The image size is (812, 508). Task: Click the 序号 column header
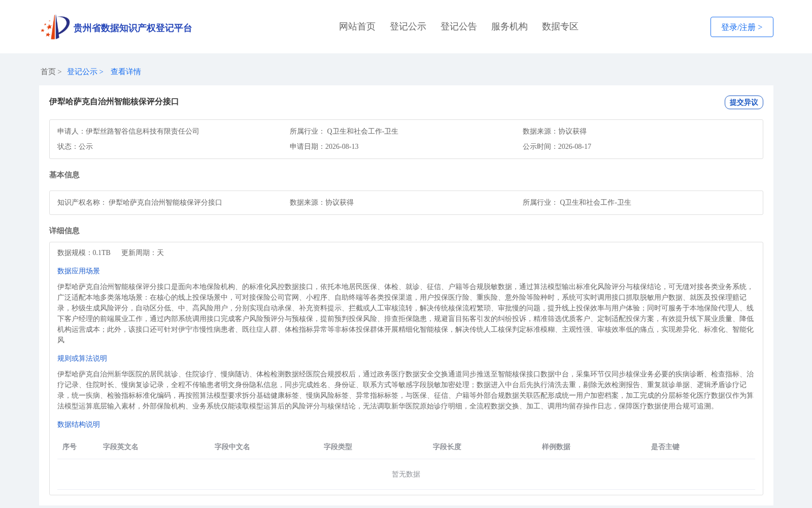point(70,447)
